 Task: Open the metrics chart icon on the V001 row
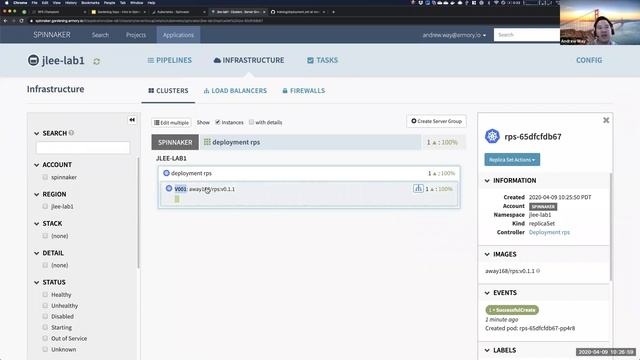[418, 189]
